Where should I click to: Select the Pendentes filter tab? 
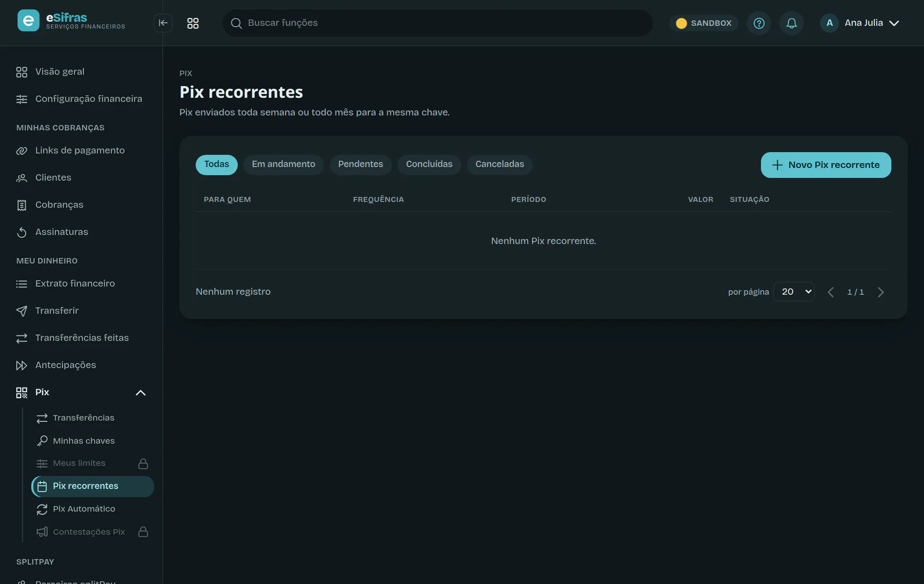pyautogui.click(x=361, y=165)
